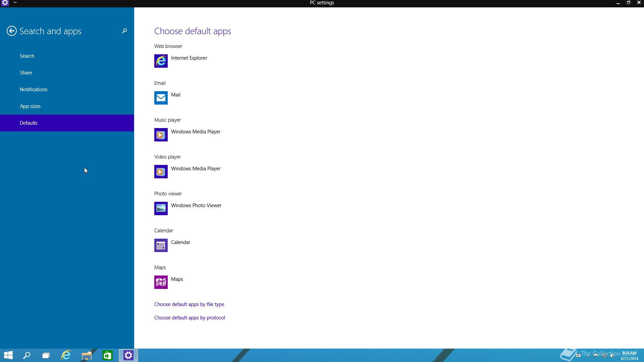Open the ellipsis menu in the title bar
Screen dimensions: 644x362
click(15, 3)
